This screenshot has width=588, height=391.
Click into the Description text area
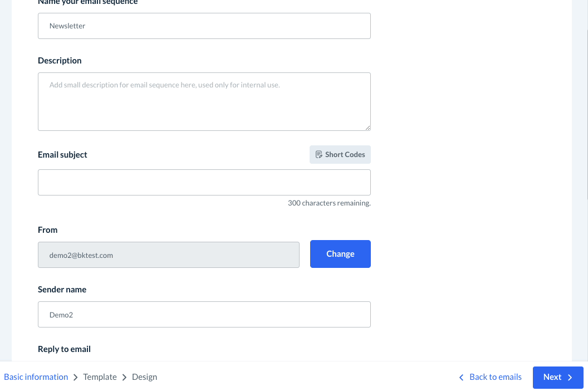click(204, 101)
